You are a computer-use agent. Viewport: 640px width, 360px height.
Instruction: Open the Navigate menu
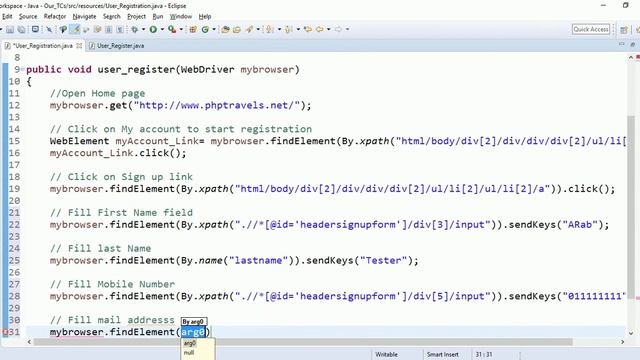[84, 16]
